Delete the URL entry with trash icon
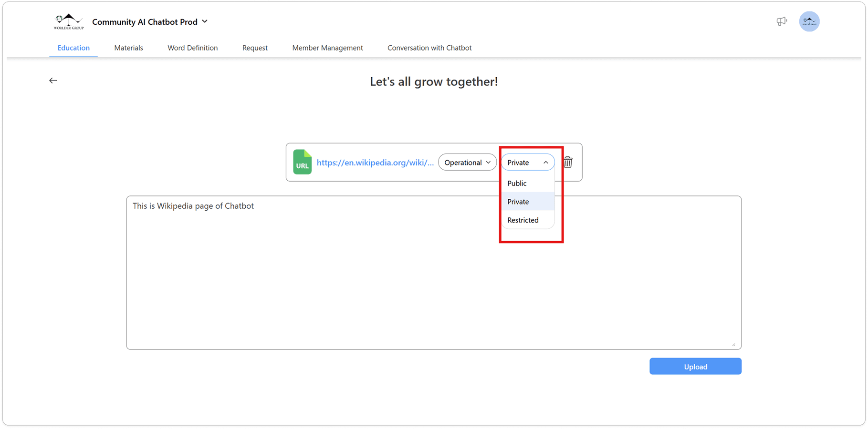This screenshot has height=429, width=868. 568,163
